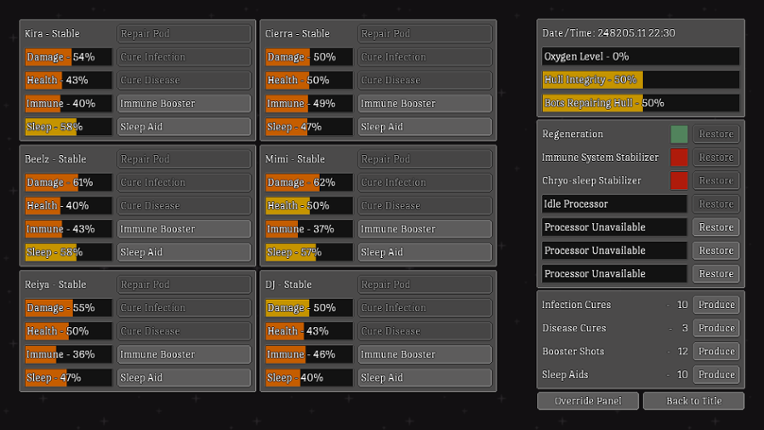Click Immune Booster for Kira
The image size is (764, 430).
pyautogui.click(x=184, y=103)
